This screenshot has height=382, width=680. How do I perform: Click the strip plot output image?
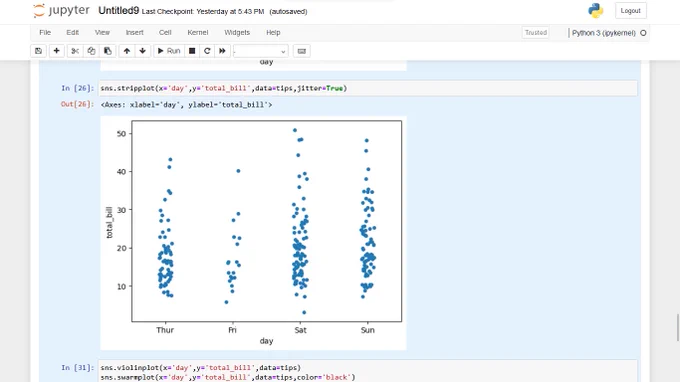253,233
